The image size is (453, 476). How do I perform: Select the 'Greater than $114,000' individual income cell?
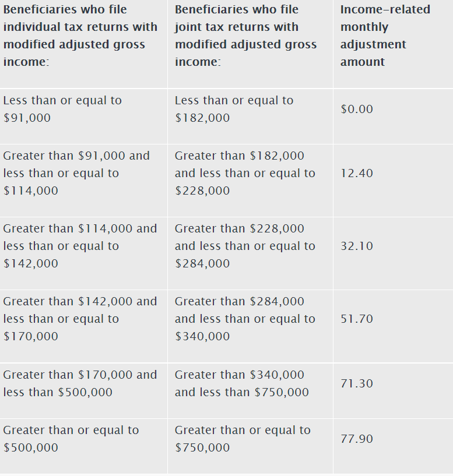(x=80, y=246)
